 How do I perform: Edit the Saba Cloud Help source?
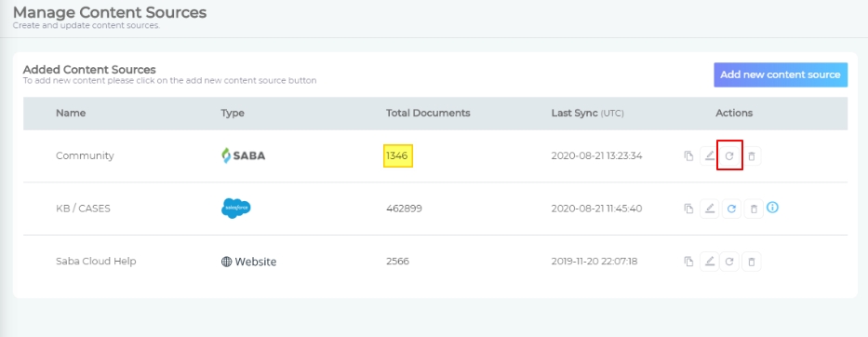[709, 262]
